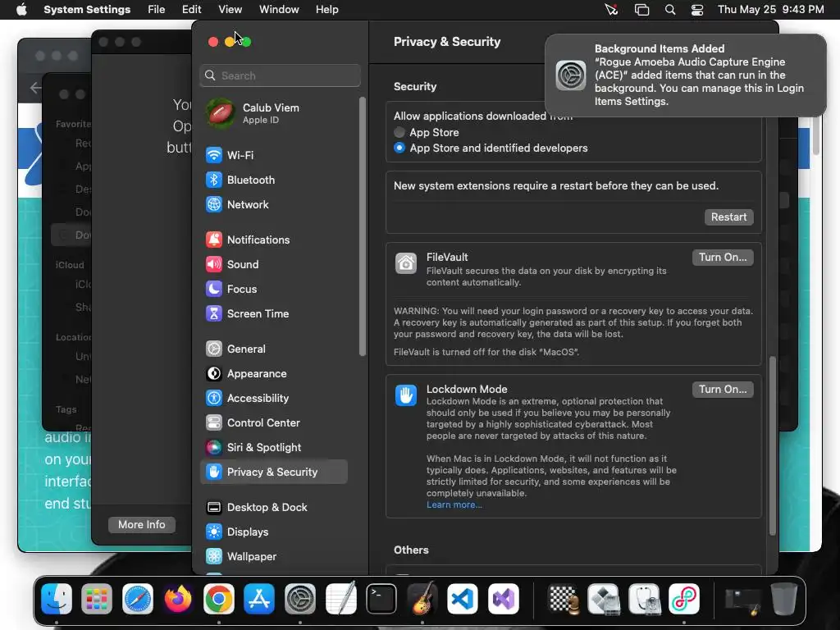Select Privacy & Security in sidebar
The height and width of the screenshot is (630, 840).
(x=274, y=472)
